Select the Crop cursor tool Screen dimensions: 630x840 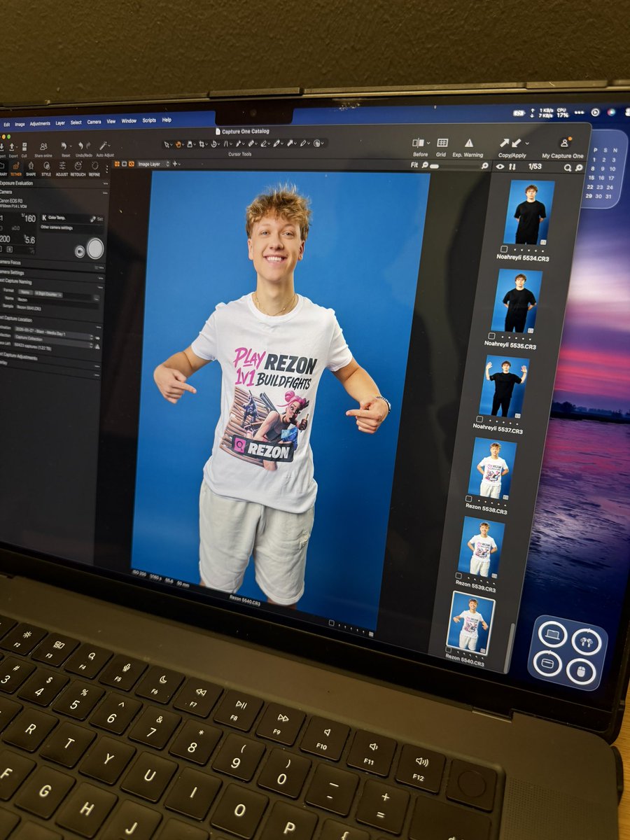pos(202,144)
